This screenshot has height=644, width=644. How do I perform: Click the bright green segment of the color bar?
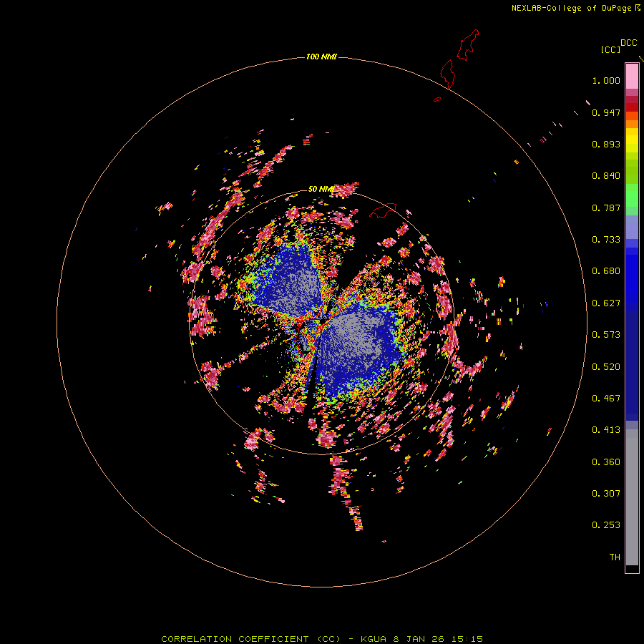(632, 195)
